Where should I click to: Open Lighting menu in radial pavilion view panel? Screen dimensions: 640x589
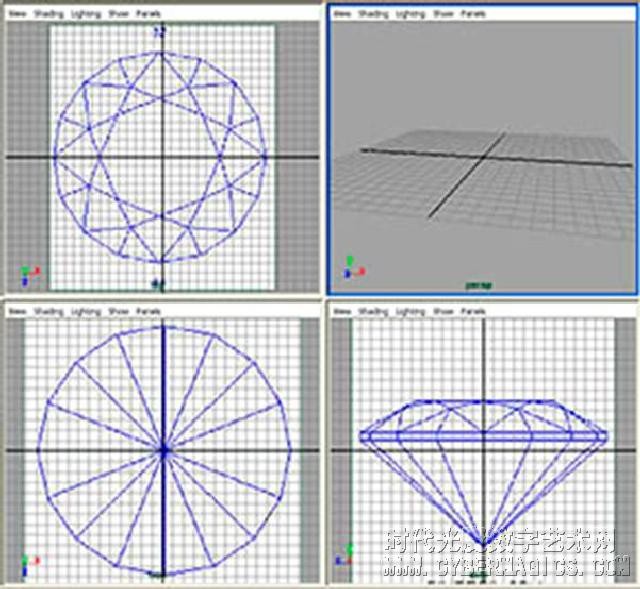(x=86, y=311)
